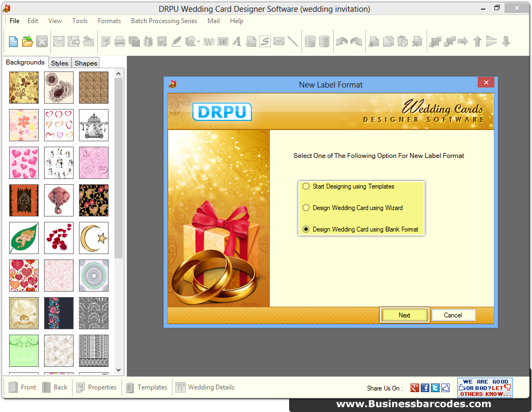Screen dimensions: 532x412
Task: Switch to the Backgrounds tab
Action: (x=25, y=62)
